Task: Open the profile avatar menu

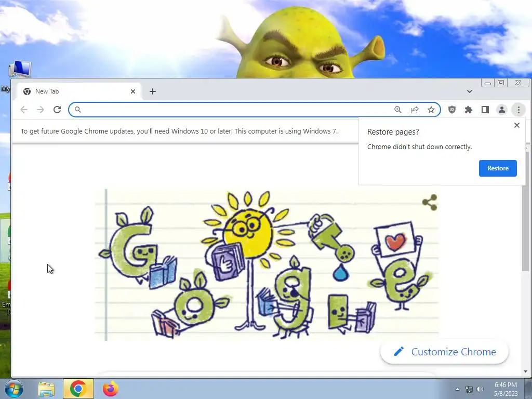Action: (502, 110)
